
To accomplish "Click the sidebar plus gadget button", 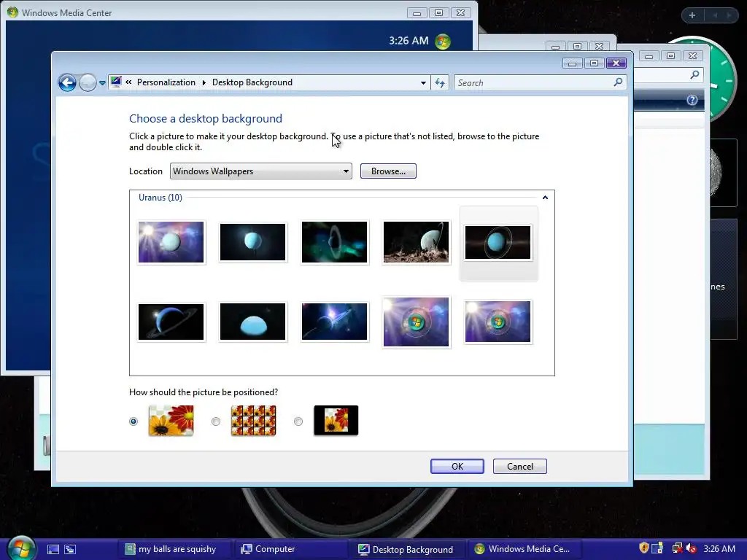I will 692,15.
